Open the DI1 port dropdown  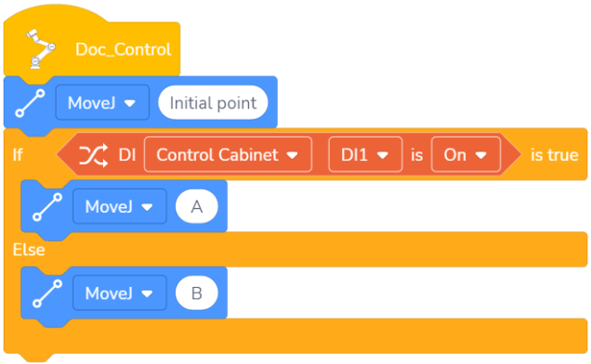(365, 154)
